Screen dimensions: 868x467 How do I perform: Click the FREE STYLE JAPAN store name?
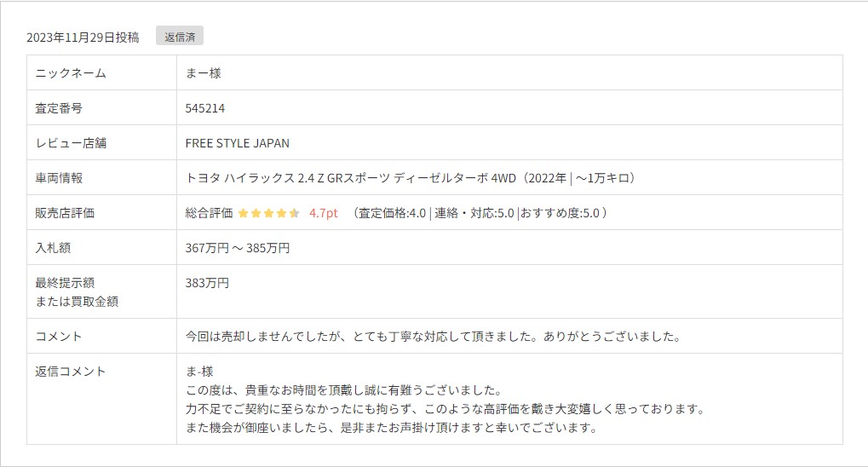[237, 143]
